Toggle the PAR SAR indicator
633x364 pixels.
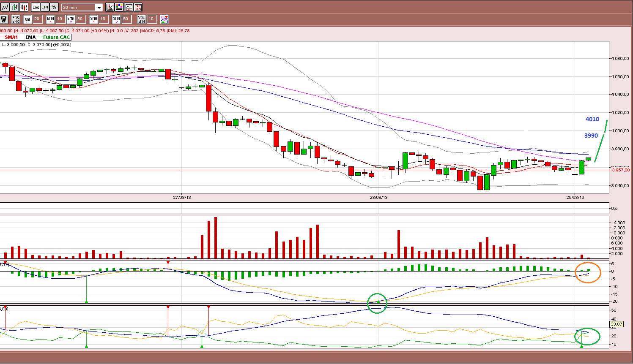[16, 19]
